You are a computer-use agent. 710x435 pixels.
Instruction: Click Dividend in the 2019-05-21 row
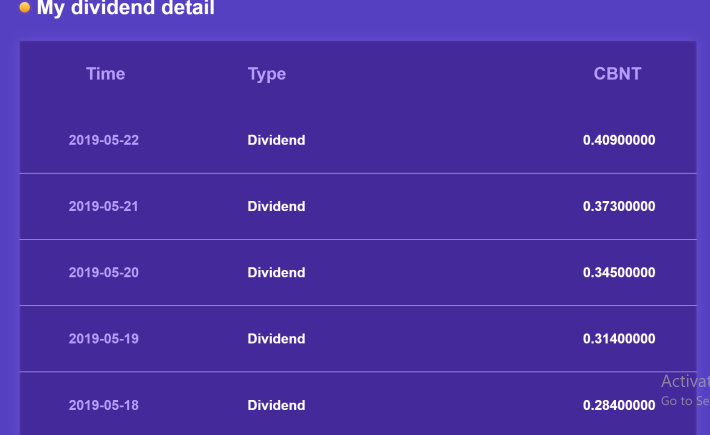[276, 206]
